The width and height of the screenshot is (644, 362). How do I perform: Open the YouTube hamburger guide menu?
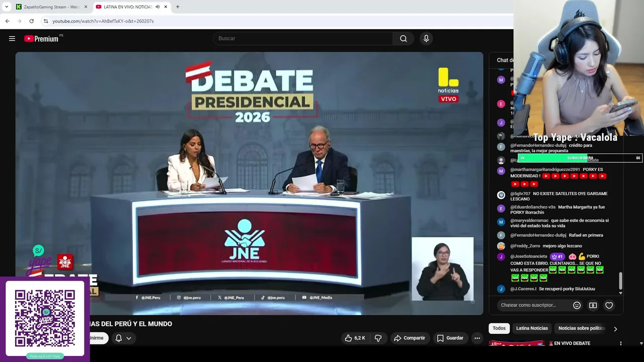point(12,39)
